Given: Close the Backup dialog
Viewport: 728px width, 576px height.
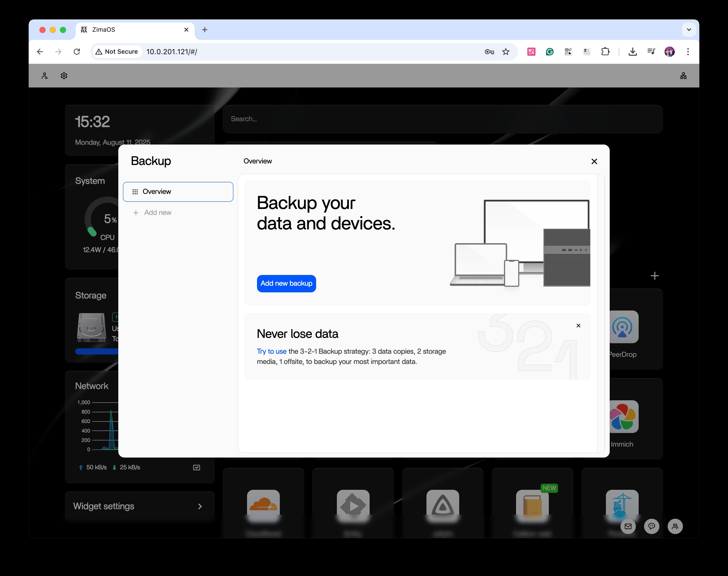Looking at the screenshot, I should pos(594,161).
